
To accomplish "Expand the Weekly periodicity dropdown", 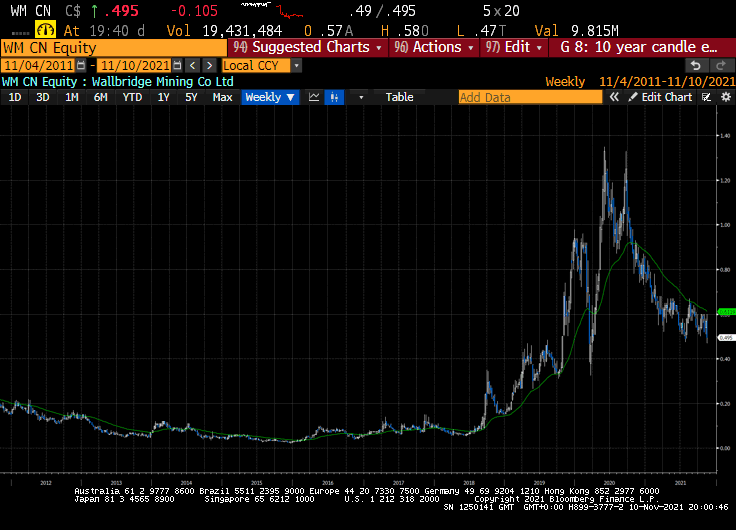I will (291, 98).
